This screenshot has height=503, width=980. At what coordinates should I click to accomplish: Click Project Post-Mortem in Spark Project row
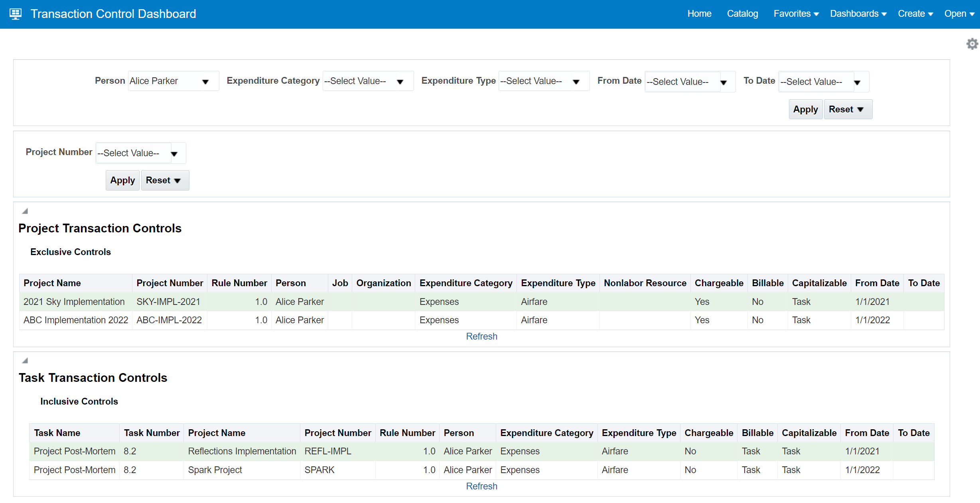tap(75, 470)
